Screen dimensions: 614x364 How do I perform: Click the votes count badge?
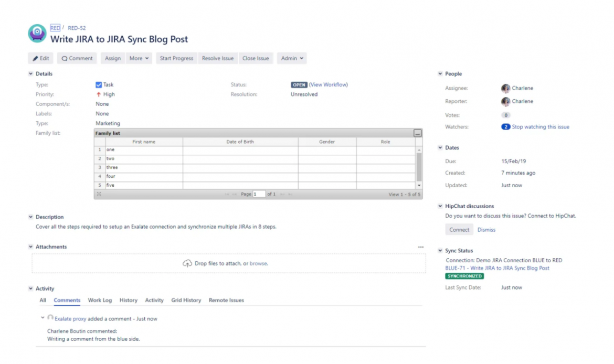[505, 115]
